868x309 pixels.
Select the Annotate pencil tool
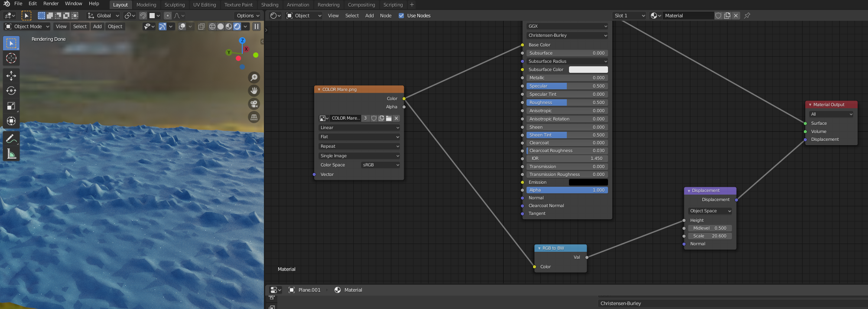11,139
